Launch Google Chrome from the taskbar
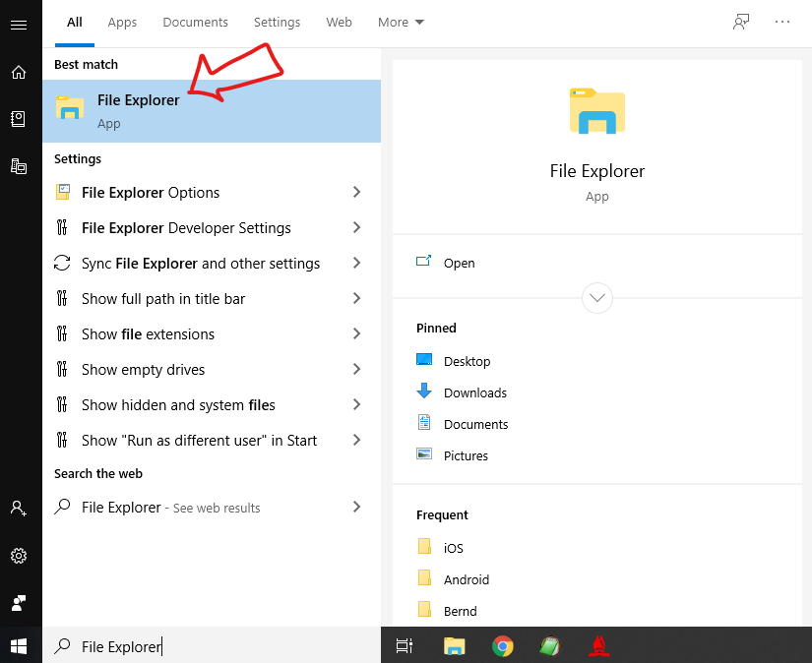 pos(503,646)
